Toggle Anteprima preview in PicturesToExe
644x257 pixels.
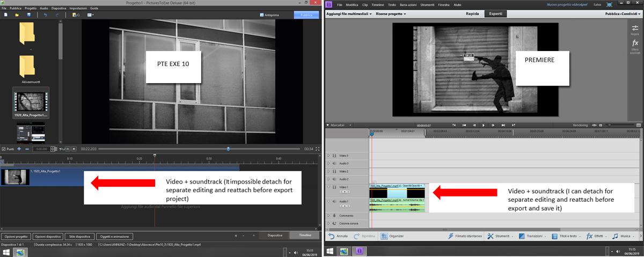coord(270,15)
